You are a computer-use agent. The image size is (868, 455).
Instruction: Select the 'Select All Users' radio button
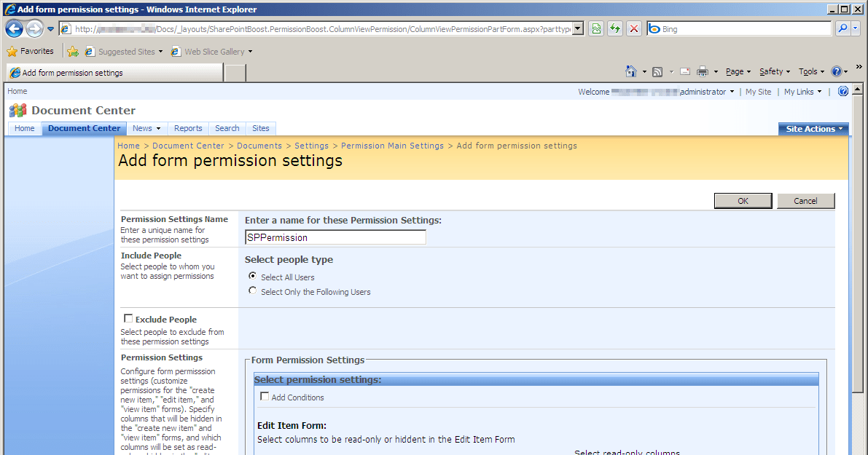tap(252, 276)
